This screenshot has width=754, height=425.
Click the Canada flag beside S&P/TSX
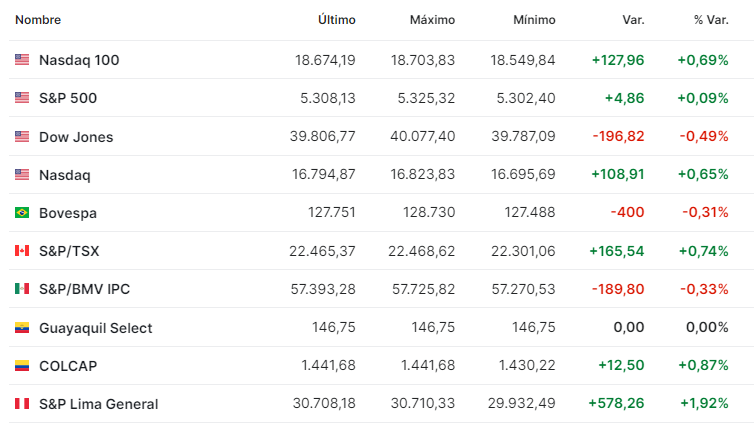pyautogui.click(x=22, y=250)
